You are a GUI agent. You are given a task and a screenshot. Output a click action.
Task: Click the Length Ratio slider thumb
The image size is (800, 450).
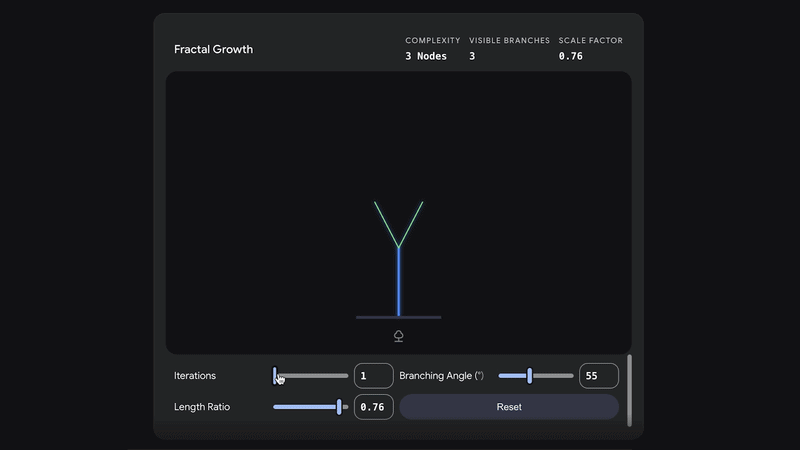point(340,407)
